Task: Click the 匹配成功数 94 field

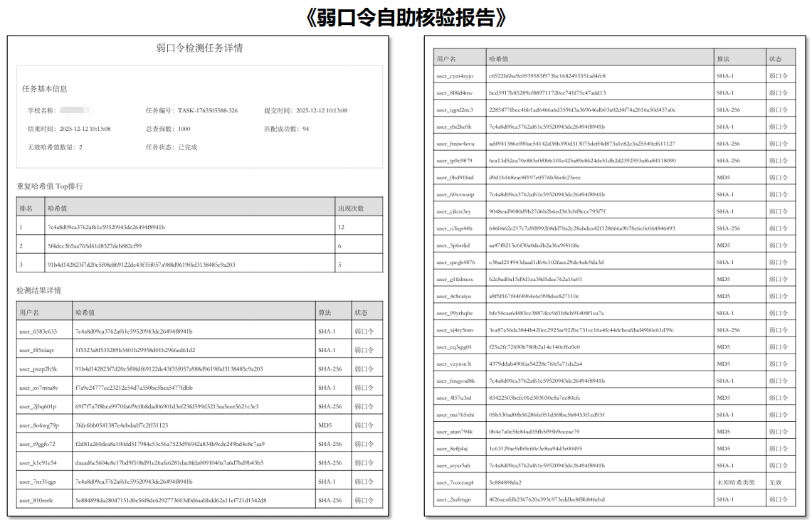Action: [286, 129]
